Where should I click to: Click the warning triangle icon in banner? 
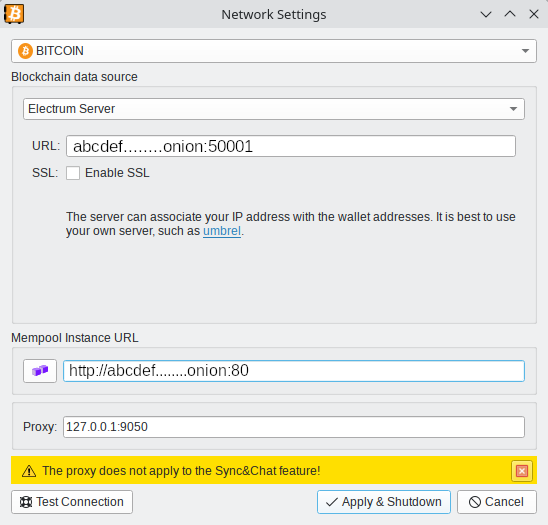[29, 471]
